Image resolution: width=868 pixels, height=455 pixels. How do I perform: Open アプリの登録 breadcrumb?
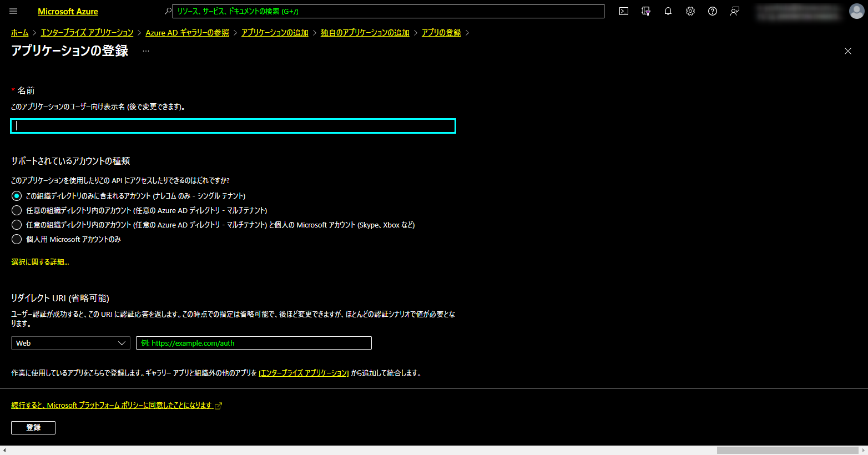coord(441,33)
